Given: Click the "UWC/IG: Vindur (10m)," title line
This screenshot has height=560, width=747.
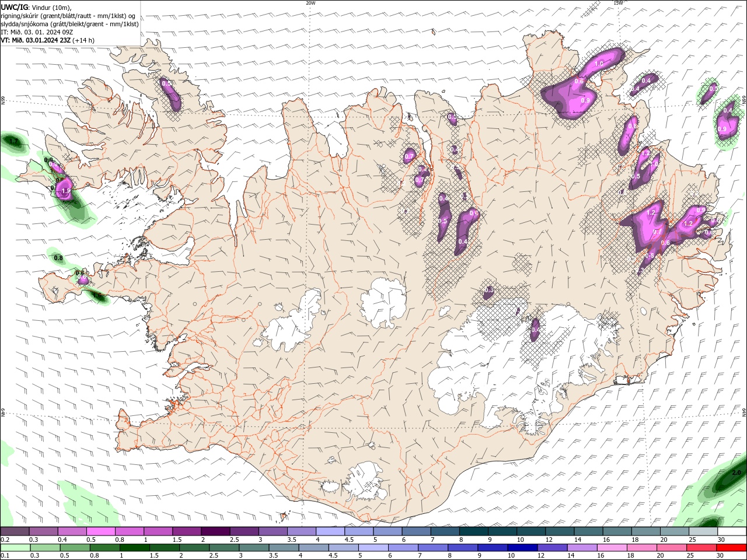Looking at the screenshot, I should (x=36, y=7).
